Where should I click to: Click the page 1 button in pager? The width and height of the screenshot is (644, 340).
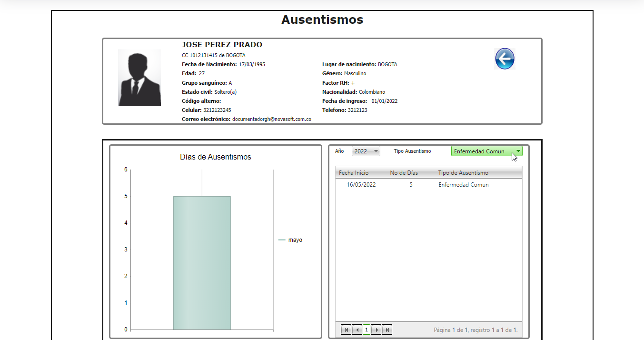click(366, 329)
